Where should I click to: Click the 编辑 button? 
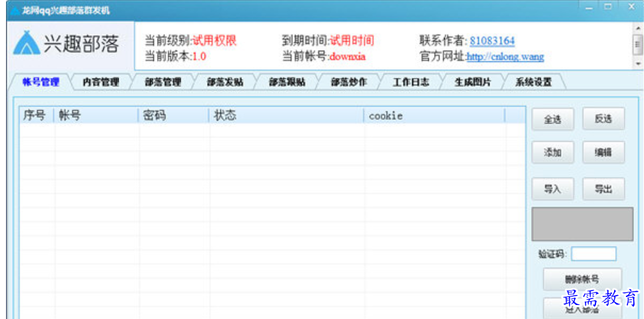[603, 153]
